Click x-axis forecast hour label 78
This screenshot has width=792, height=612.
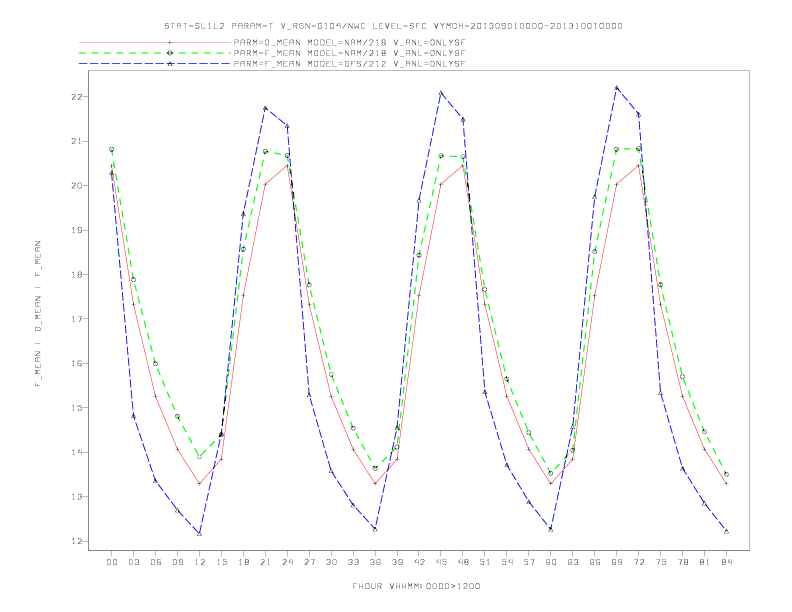683,562
